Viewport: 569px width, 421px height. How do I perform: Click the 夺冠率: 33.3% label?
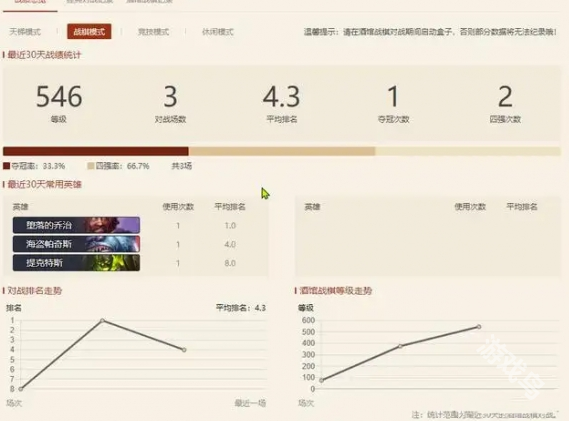pyautogui.click(x=38, y=166)
